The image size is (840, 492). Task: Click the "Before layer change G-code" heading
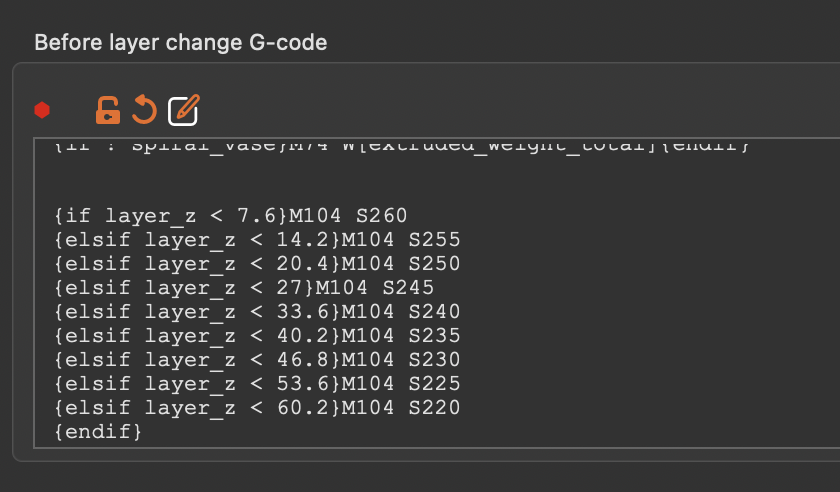[x=180, y=43]
